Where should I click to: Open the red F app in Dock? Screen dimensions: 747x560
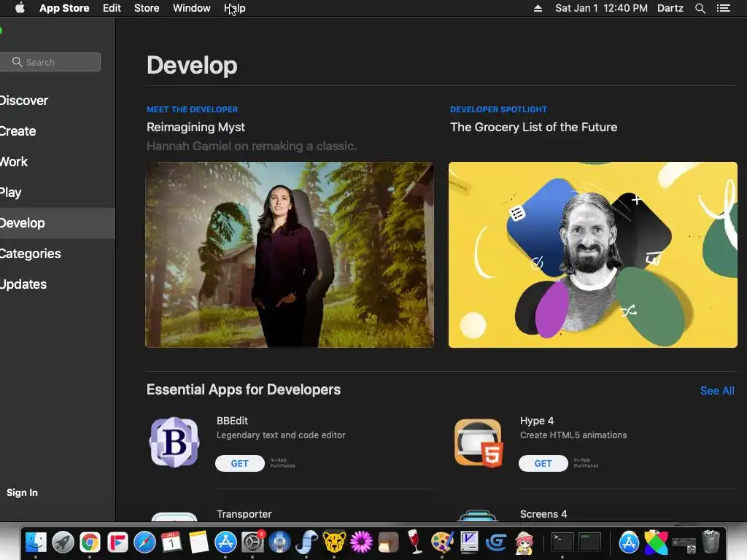tap(117, 542)
